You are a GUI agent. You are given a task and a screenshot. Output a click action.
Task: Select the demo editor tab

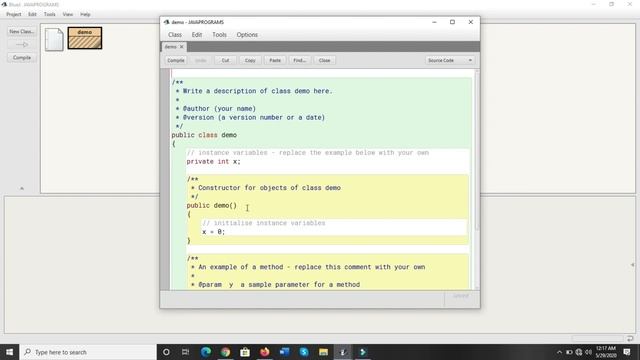tap(170, 47)
